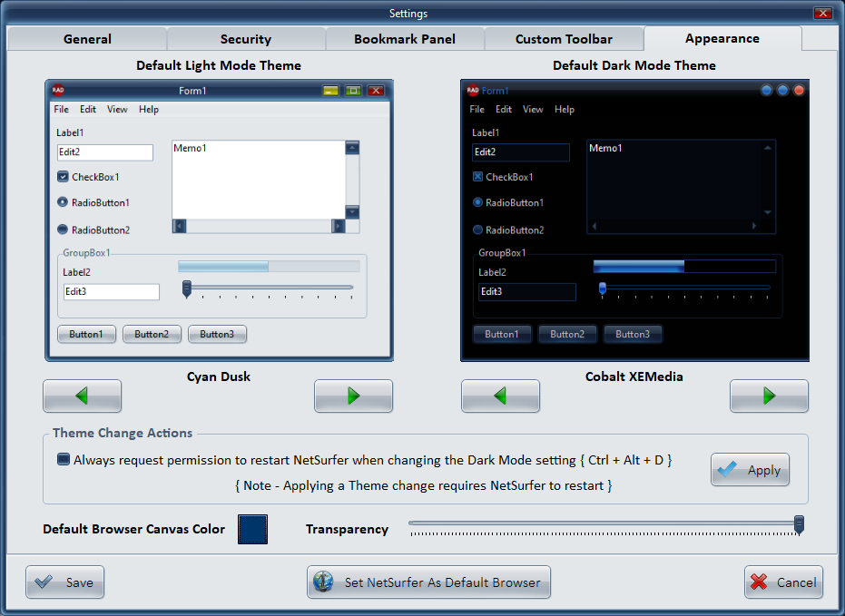
Task: Click the Cyan Dusk theme name
Action: coord(219,376)
